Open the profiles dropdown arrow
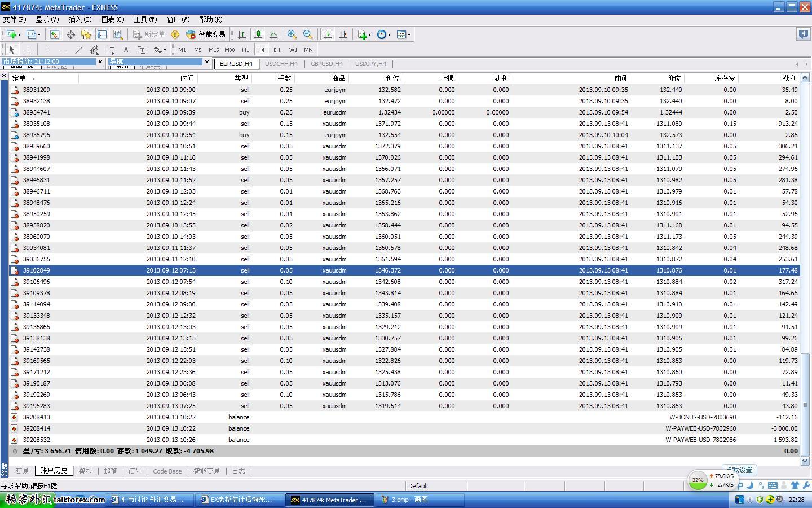 (x=39, y=34)
